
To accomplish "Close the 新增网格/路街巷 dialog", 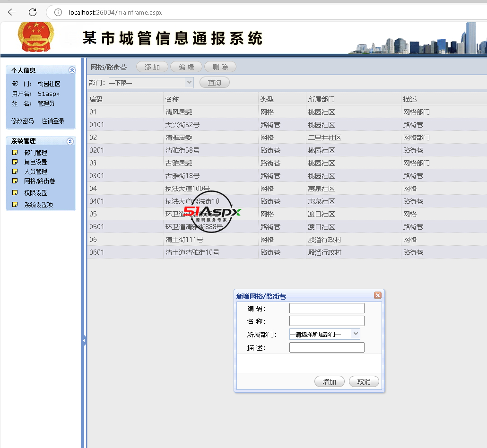I will 377,295.
